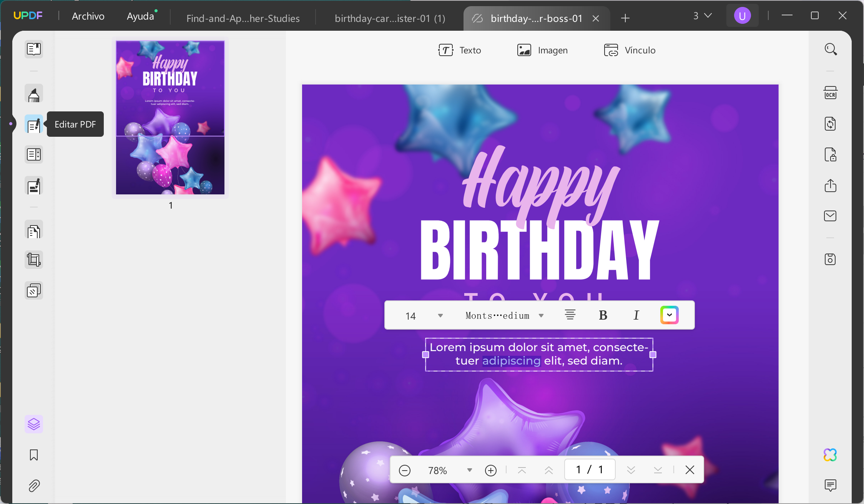Open the Fill and Sign tool icon
Viewport: 864px width, 504px height.
(34, 186)
